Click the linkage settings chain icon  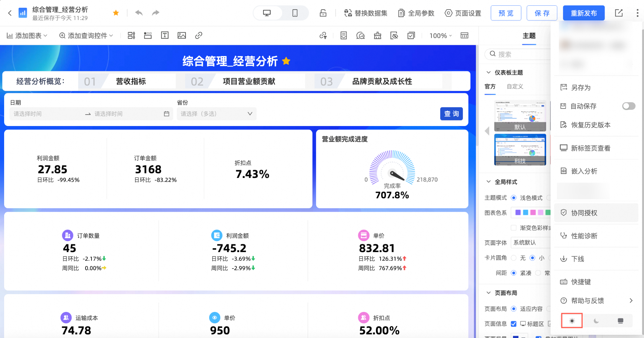click(323, 36)
